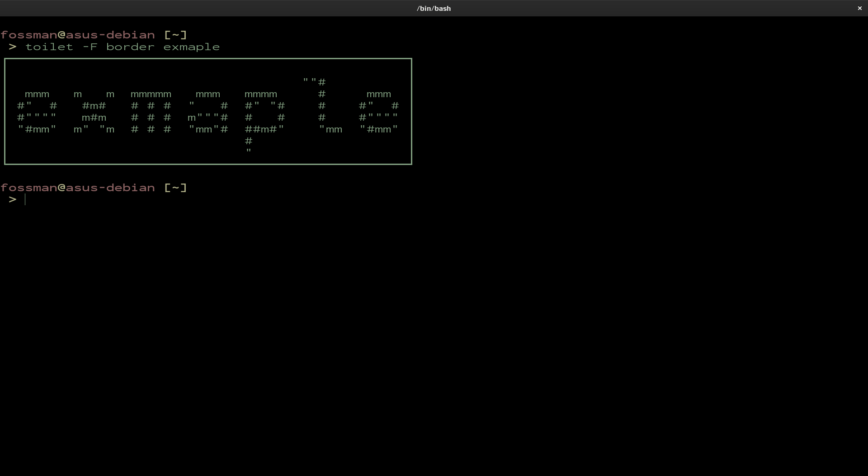Click the "[~]" directory in the second prompt
This screenshot has width=868, height=476.
pyautogui.click(x=175, y=188)
